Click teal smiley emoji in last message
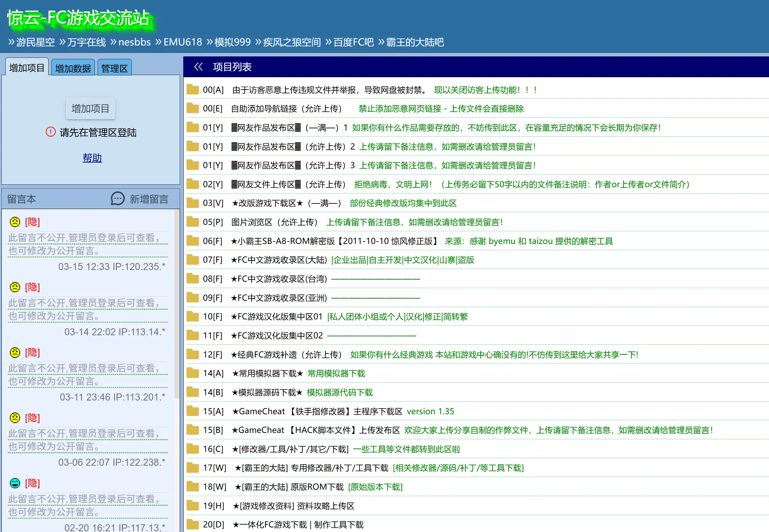This screenshot has width=769, height=532. [15, 483]
